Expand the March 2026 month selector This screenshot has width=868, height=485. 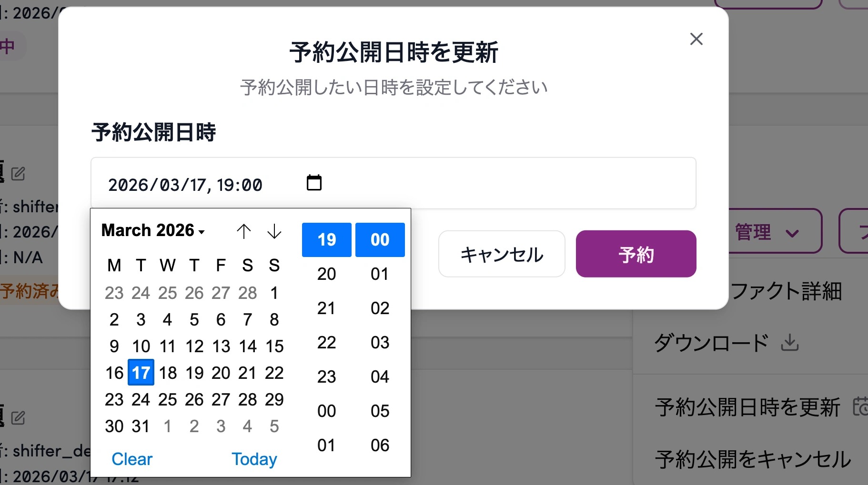tap(153, 230)
